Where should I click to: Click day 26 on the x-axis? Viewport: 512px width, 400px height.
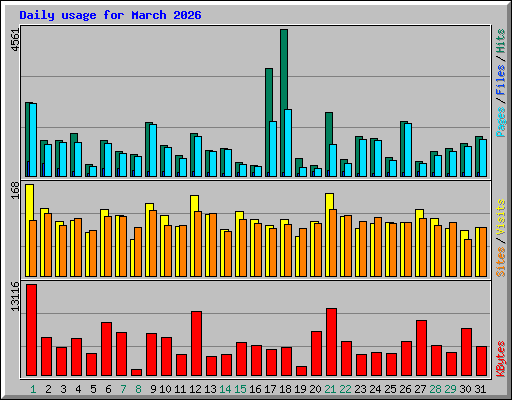[405, 389]
